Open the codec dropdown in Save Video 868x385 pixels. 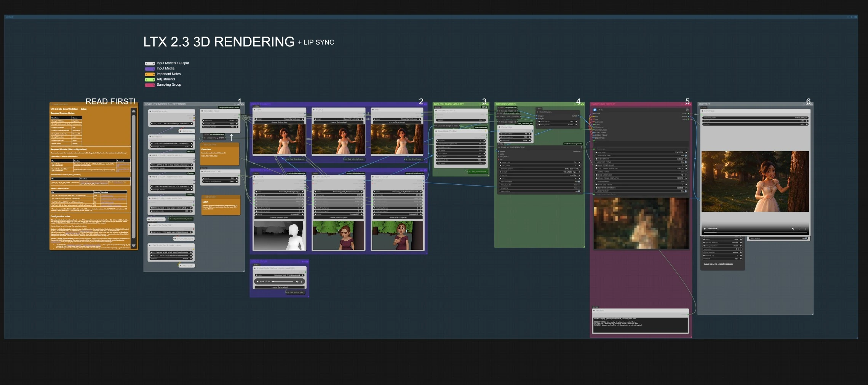coord(755,124)
